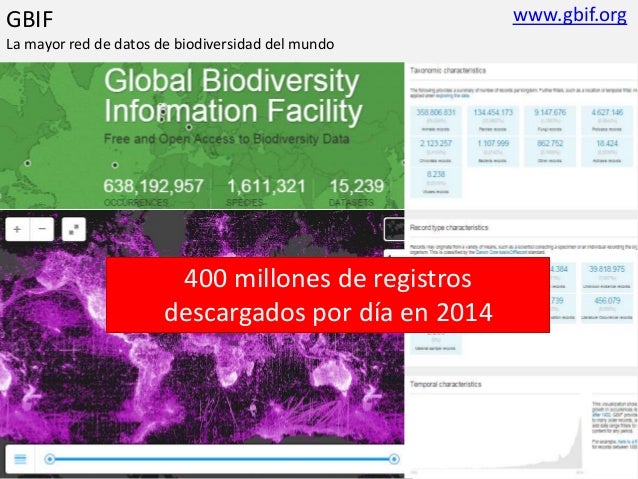Zoom in on the purple occurrence map
The height and width of the screenshot is (479, 638).
17,229
